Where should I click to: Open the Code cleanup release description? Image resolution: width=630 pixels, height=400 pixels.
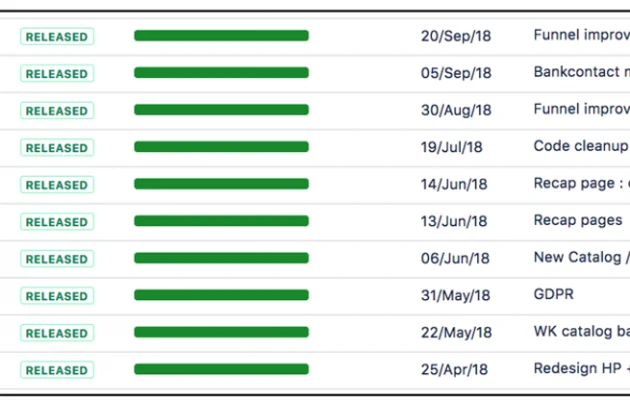(x=580, y=146)
